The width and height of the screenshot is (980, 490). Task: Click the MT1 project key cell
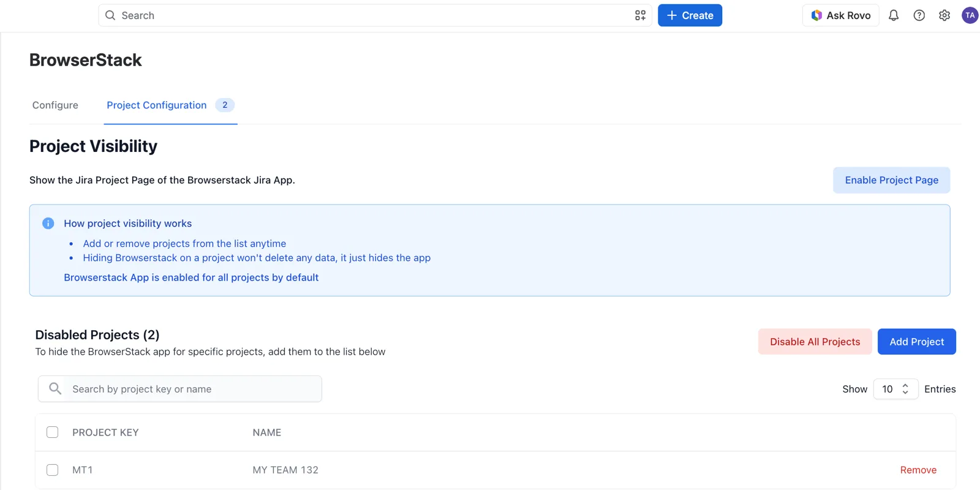[83, 470]
